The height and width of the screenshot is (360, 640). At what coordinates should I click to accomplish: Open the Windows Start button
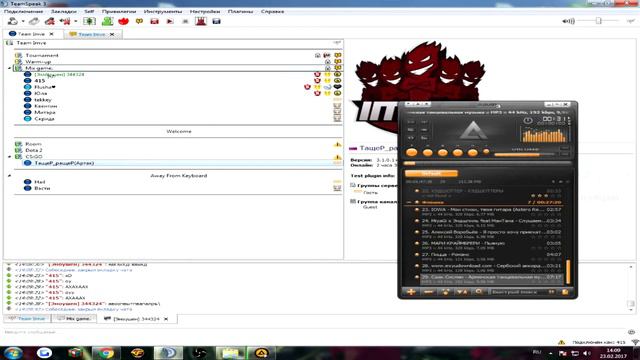[x=13, y=353]
